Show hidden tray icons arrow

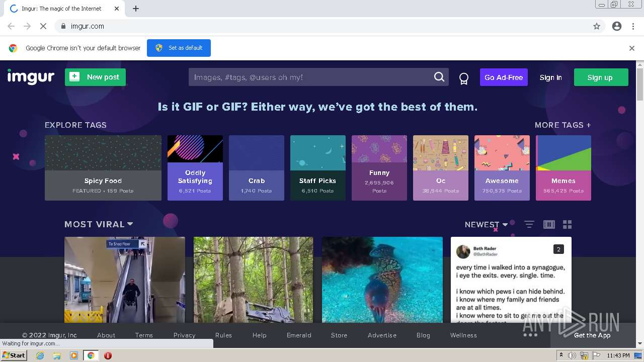[x=561, y=355]
